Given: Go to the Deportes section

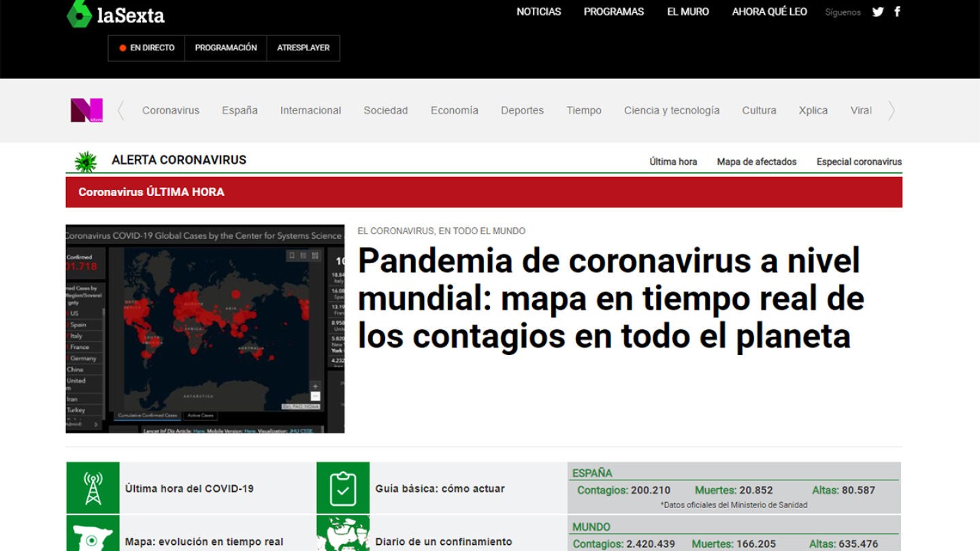Looking at the screenshot, I should (x=522, y=110).
